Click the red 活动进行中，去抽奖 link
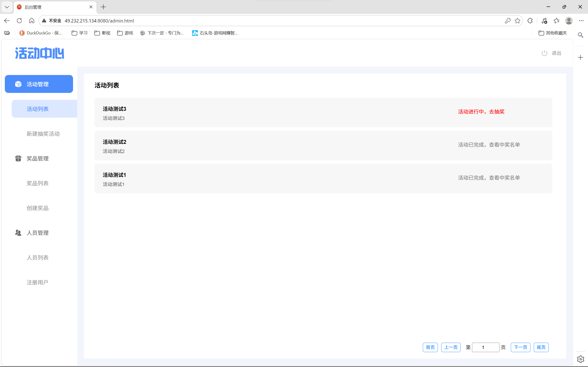Image resolution: width=588 pixels, height=367 pixels. point(481,112)
